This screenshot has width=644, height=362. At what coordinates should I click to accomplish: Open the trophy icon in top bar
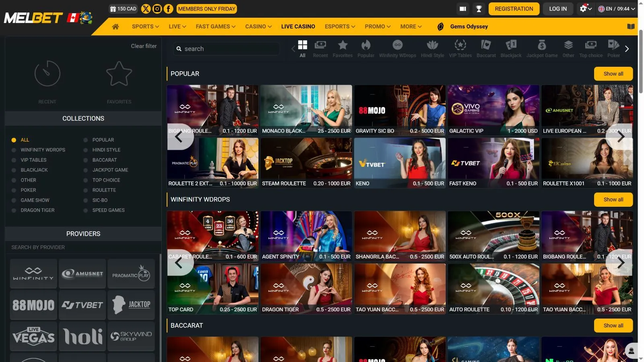(479, 9)
